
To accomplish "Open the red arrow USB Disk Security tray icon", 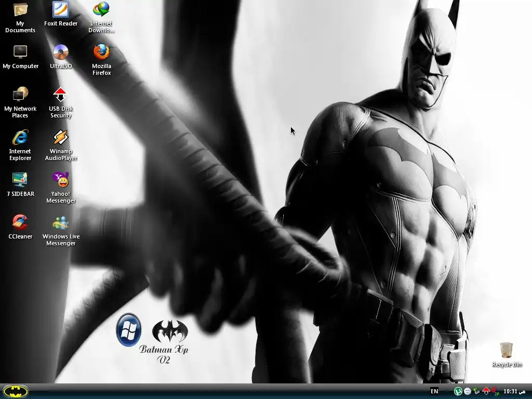I will [x=486, y=391].
